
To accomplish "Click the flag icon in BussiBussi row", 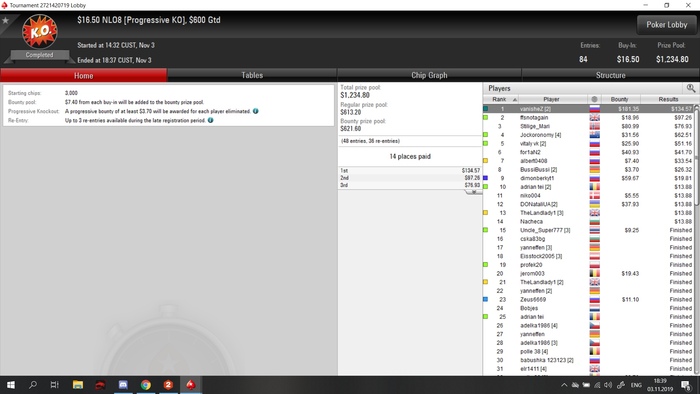I will (595, 170).
